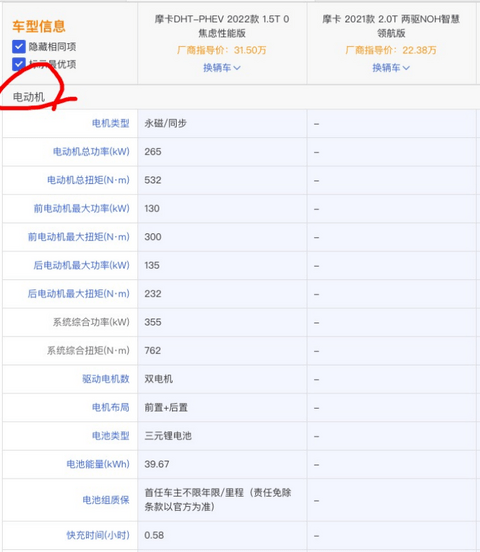Viewport: 480px width, 552px height.
Task: Click the value 265
Action: [x=153, y=152]
